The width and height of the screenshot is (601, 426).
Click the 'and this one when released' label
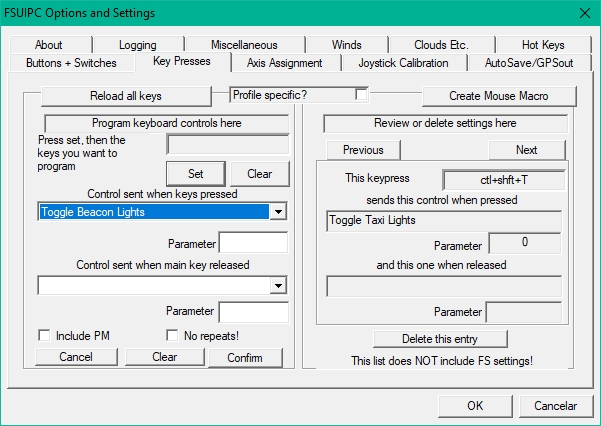click(x=441, y=265)
